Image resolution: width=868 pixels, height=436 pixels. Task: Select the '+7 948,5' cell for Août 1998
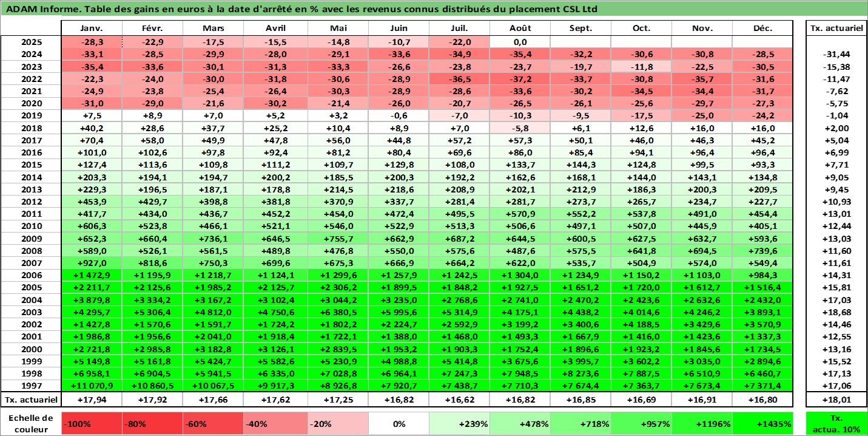520,373
